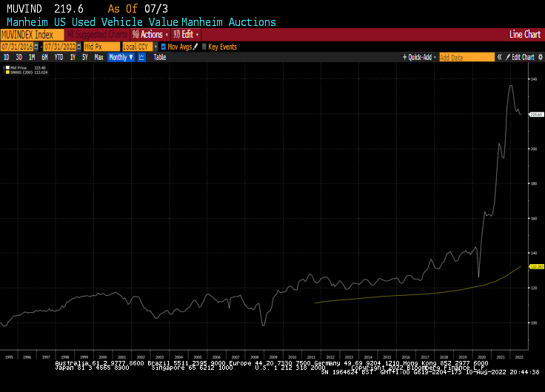This screenshot has width=545, height=392.
Task: Toggle the Mov Avgs checkbox
Action: 164,47
